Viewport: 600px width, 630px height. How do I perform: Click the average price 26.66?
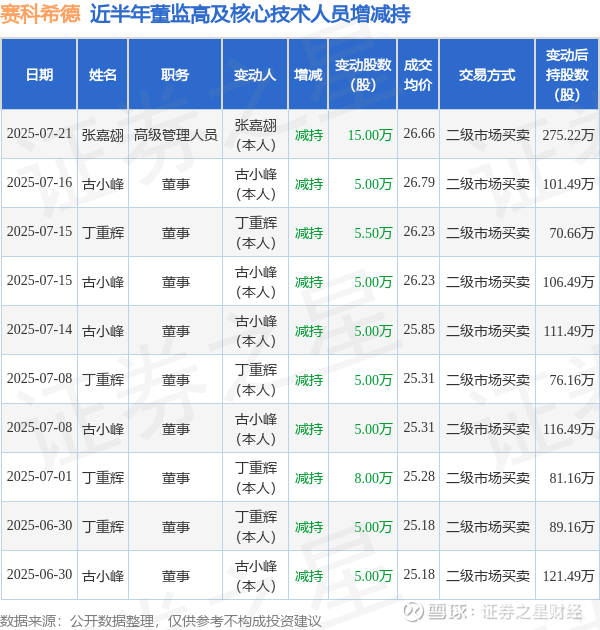[x=419, y=134]
